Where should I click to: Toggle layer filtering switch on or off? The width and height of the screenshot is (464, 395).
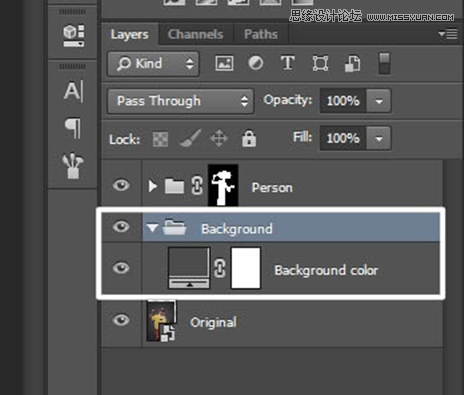pos(384,63)
